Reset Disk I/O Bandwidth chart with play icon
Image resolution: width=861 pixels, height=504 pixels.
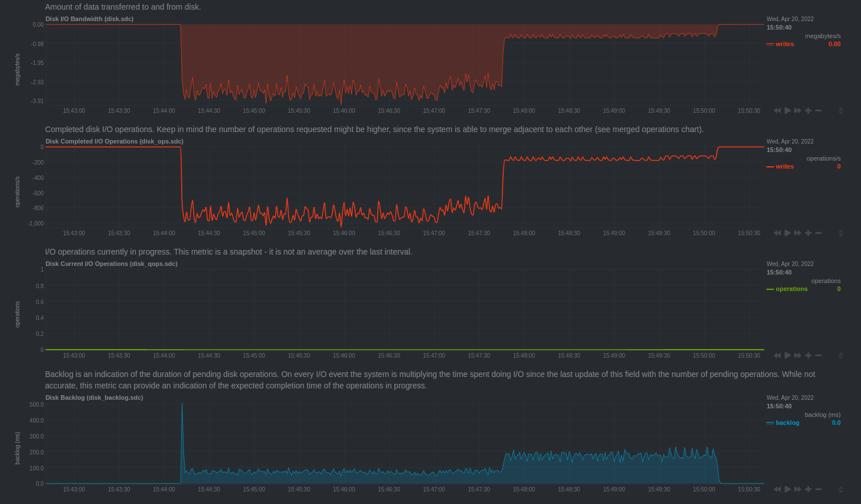tap(787, 110)
